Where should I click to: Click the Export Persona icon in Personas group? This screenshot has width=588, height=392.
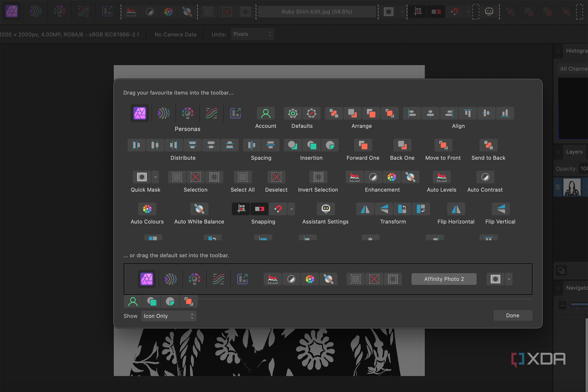click(236, 113)
